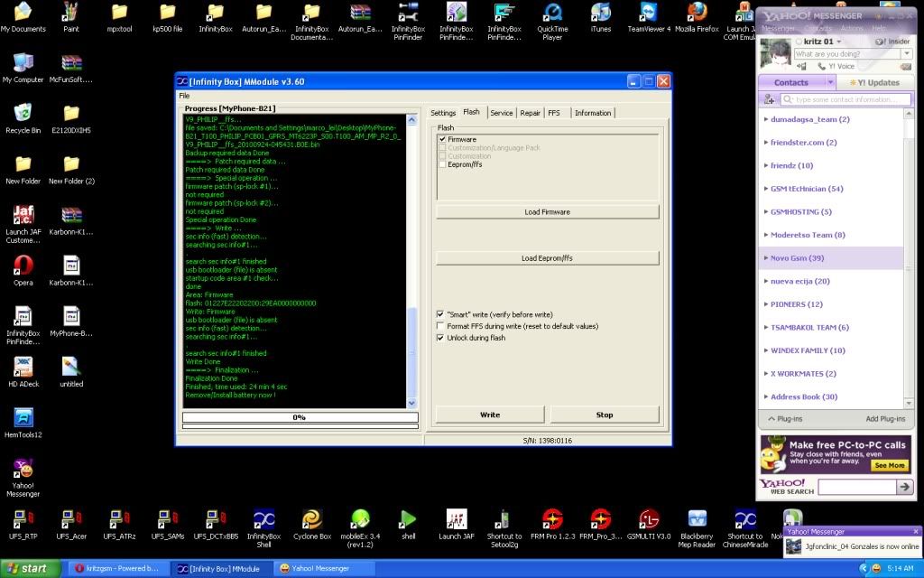This screenshot has width=924, height=578.
Task: Open the Shortcut to ChineseMiracle icon
Action: click(744, 527)
